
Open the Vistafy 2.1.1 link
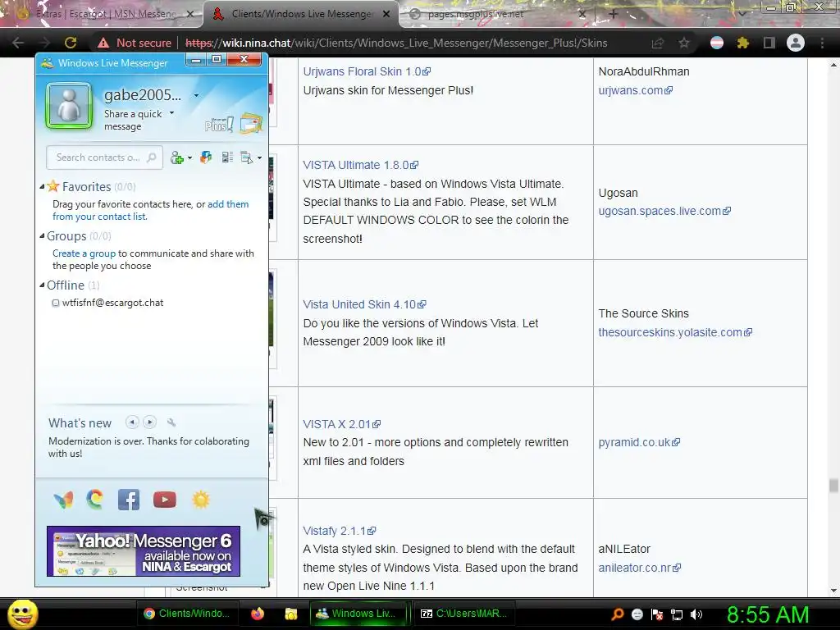point(339,531)
